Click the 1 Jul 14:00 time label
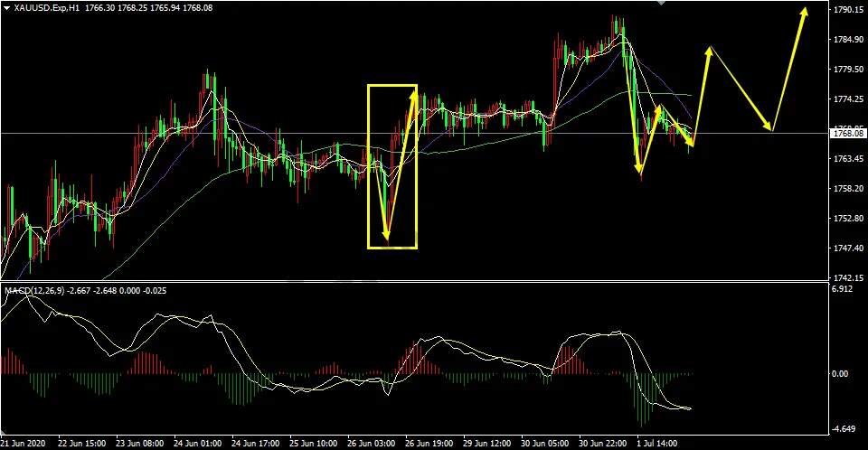 tap(656, 444)
